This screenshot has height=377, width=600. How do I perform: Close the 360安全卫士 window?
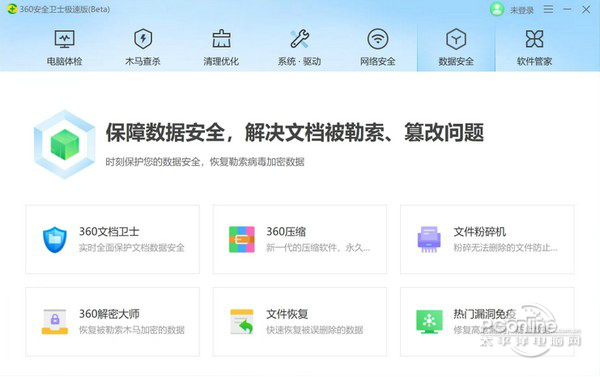tap(586, 9)
